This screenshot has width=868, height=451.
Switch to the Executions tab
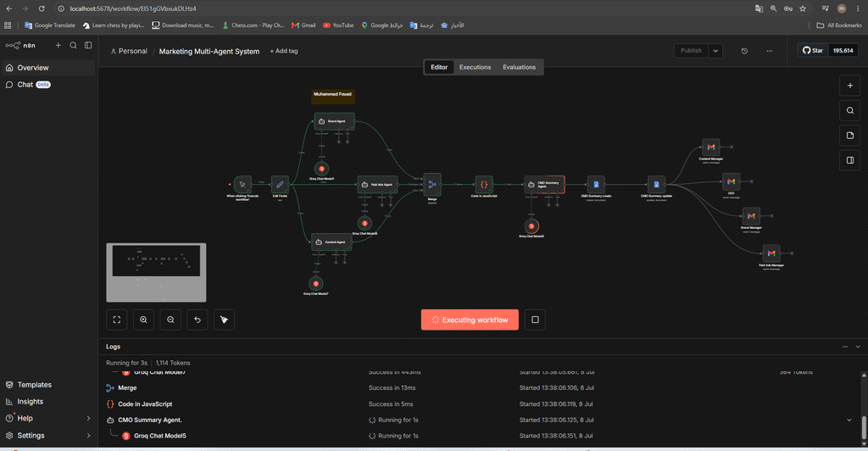(x=475, y=67)
